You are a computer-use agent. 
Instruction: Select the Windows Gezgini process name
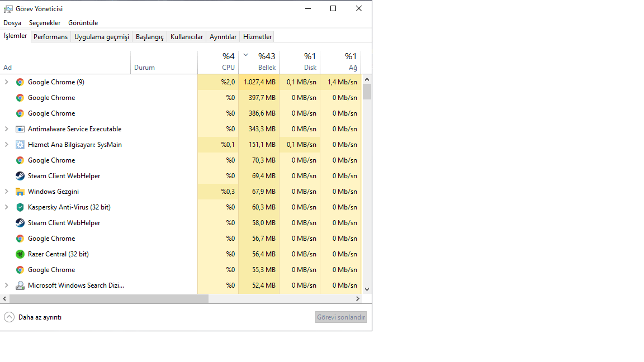pos(54,192)
